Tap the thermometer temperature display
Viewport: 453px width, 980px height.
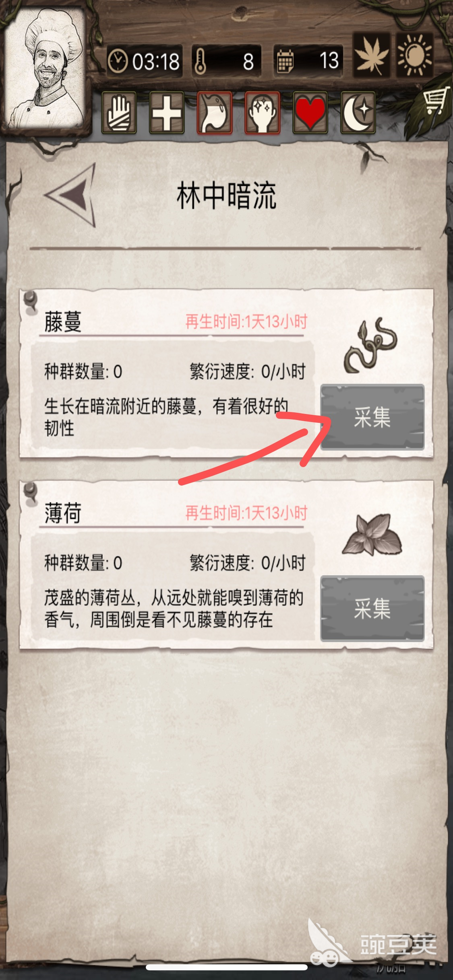pyautogui.click(x=226, y=62)
